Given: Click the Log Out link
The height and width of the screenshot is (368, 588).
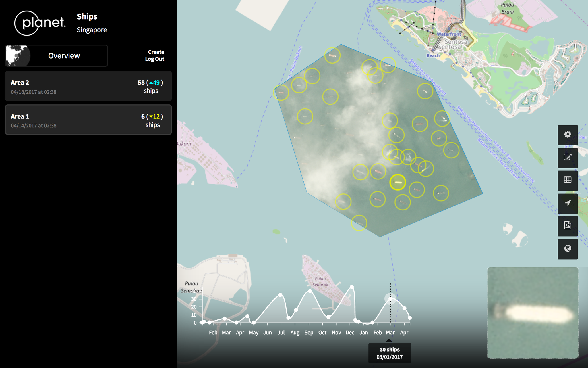Looking at the screenshot, I should pos(154,59).
